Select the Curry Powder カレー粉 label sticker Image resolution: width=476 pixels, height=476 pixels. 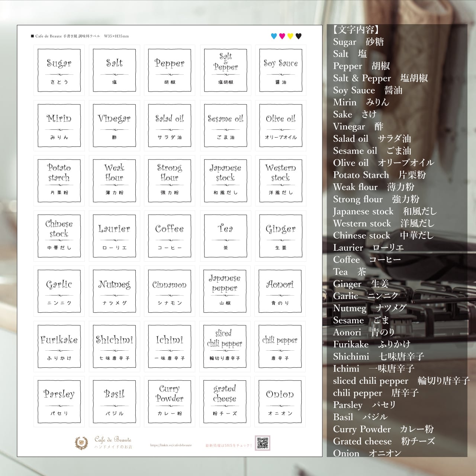170,402
